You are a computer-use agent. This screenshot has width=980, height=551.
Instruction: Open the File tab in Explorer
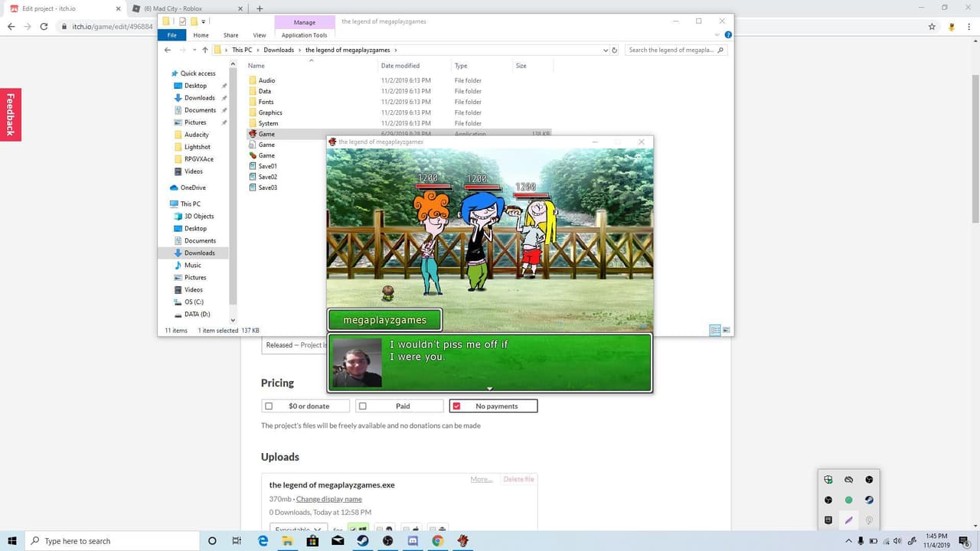pos(171,35)
